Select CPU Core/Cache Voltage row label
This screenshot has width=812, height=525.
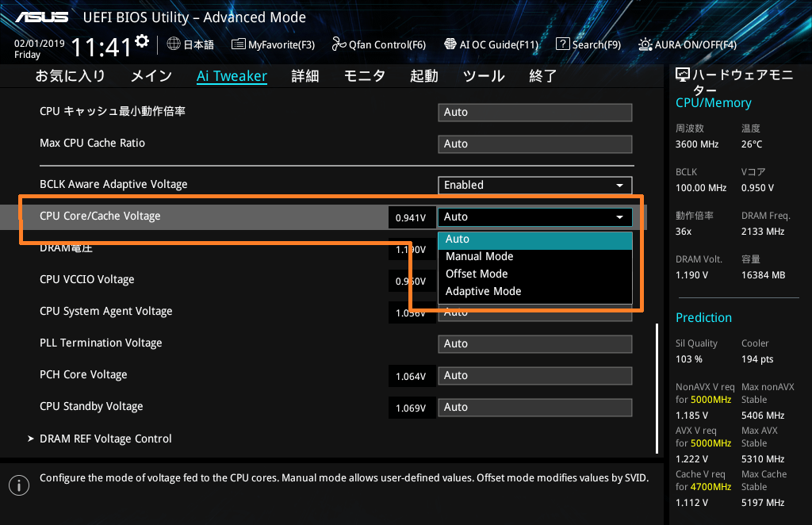pos(100,216)
